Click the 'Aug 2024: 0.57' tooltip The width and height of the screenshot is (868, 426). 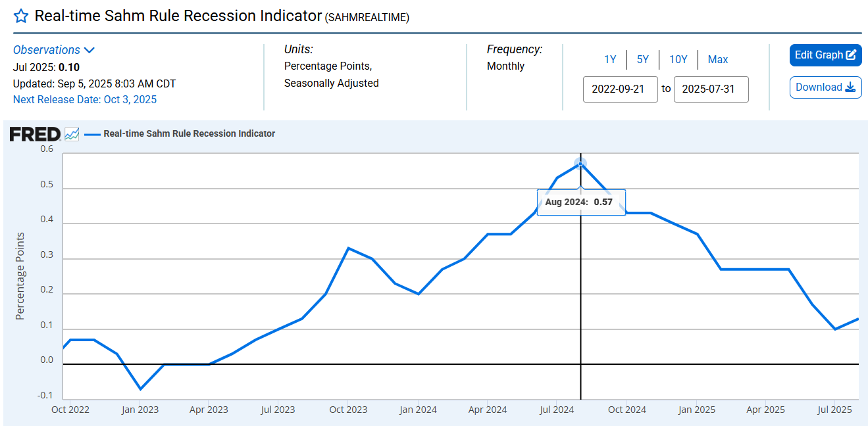click(x=581, y=202)
